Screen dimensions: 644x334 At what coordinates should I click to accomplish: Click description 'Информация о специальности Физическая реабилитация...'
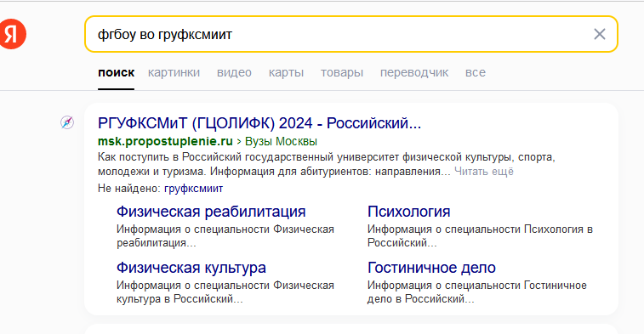[x=225, y=236]
